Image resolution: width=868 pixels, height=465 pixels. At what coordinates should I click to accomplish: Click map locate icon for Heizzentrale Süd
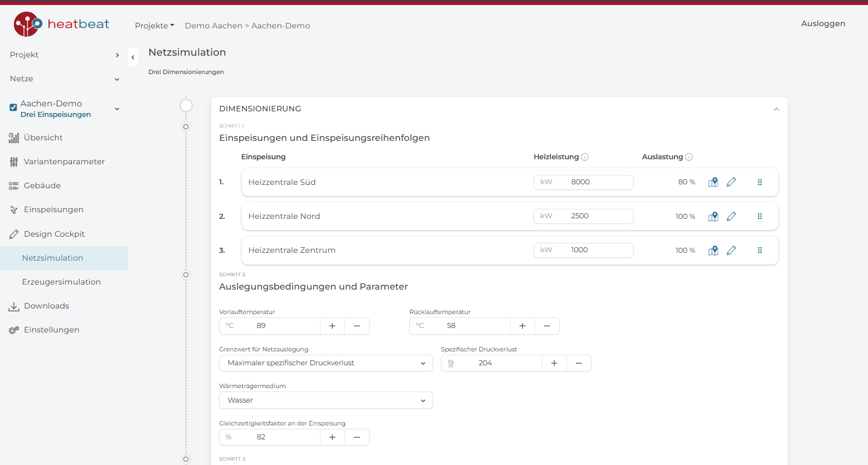coord(713,182)
